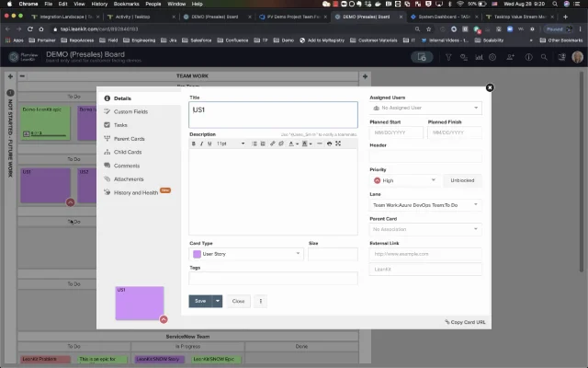Image resolution: width=588 pixels, height=368 pixels.
Task: Open board filter funnel icon
Action: coord(448,57)
